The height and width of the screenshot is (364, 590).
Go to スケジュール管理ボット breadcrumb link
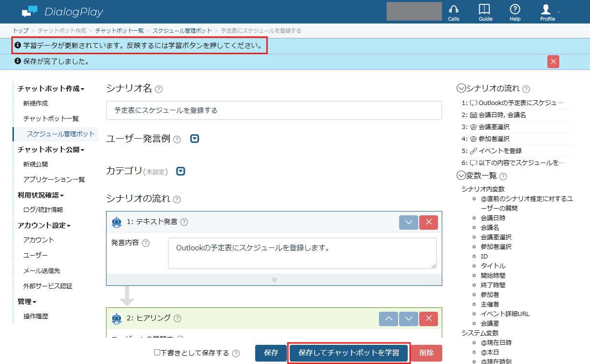182,31
